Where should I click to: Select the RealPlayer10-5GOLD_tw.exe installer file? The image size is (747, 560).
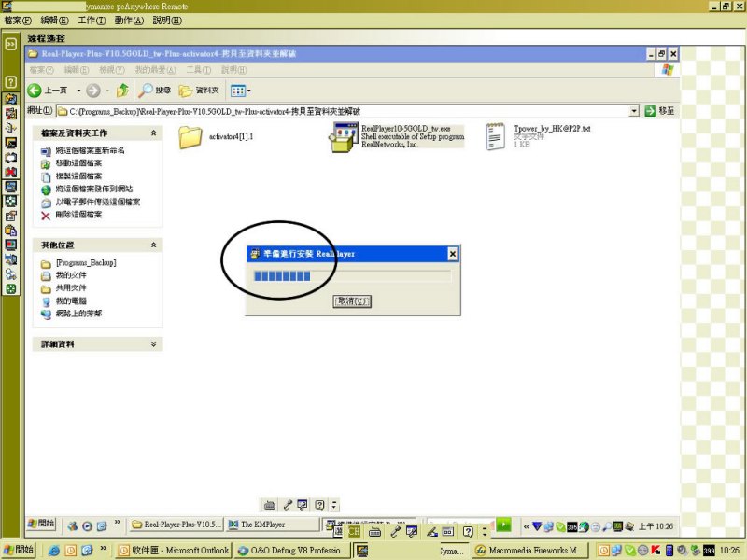coord(396,136)
